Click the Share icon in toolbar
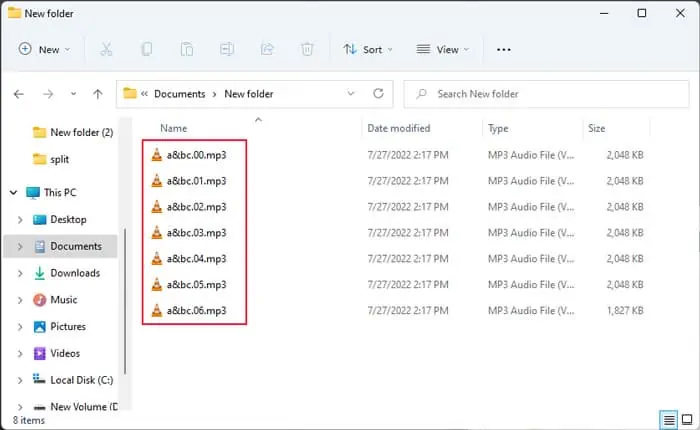Image resolution: width=700 pixels, height=430 pixels. coord(267,49)
